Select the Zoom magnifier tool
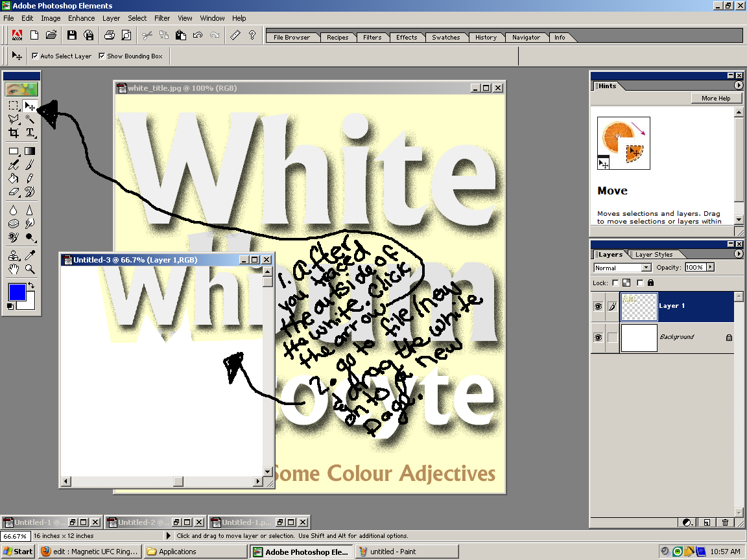This screenshot has height=560, width=747. click(x=30, y=269)
